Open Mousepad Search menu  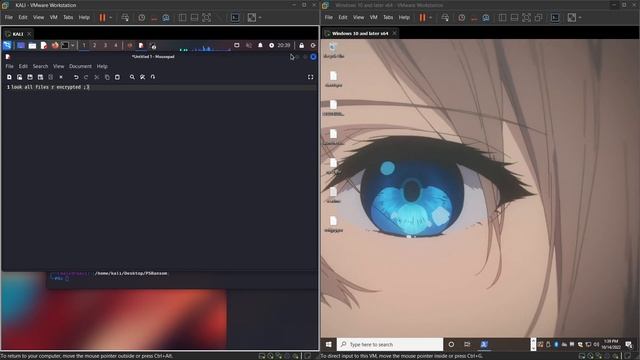40,66
